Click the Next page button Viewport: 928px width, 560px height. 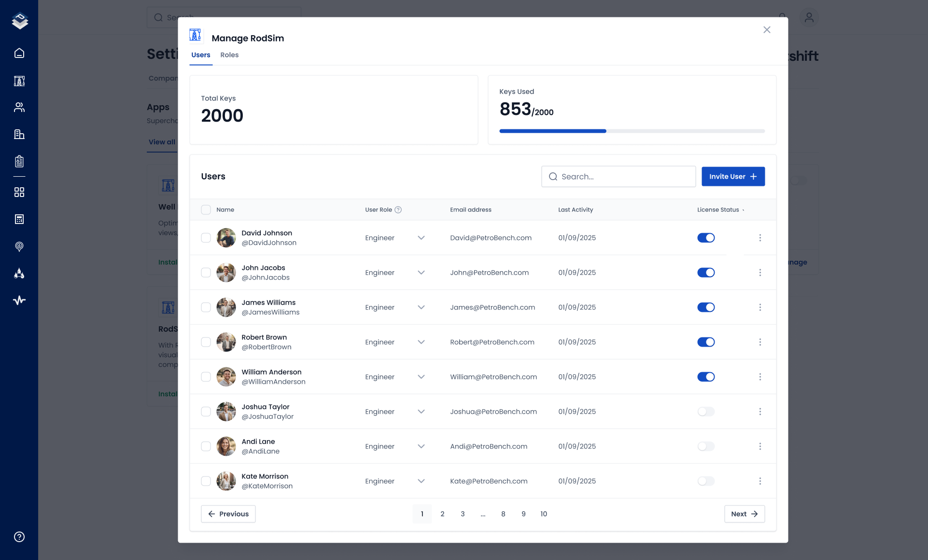pos(744,514)
